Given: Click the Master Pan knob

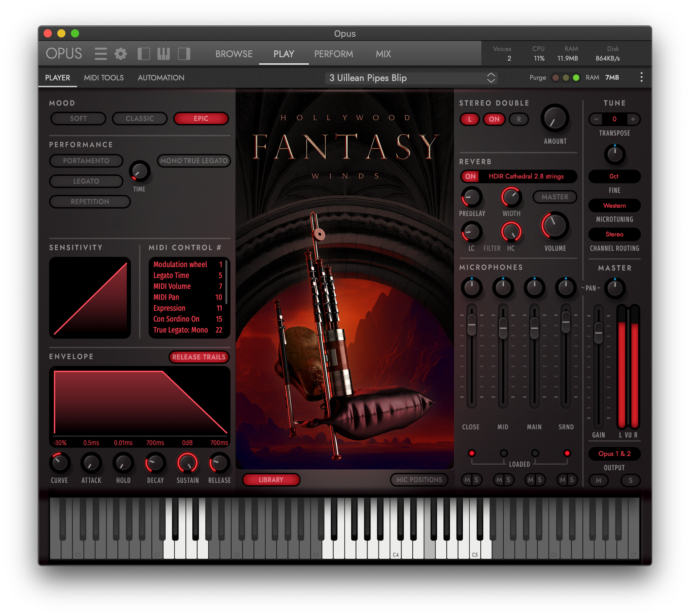Looking at the screenshot, I should coord(615,288).
